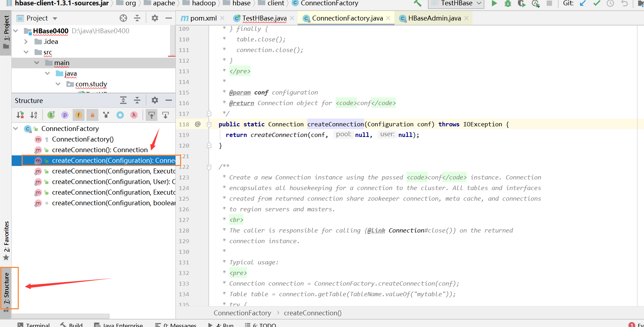The width and height of the screenshot is (644, 327).
Task: Open the TestHBase run configuration dropdown
Action: coord(457,3)
